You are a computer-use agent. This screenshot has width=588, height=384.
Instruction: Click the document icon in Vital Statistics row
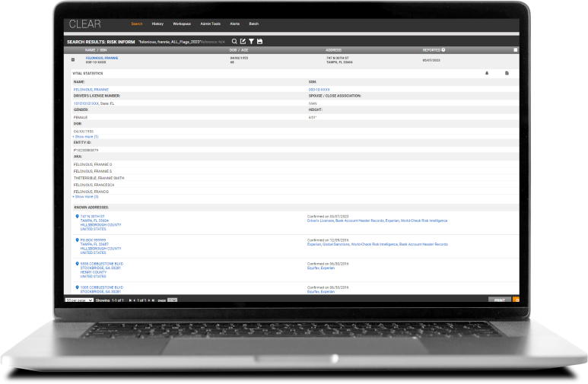[507, 73]
